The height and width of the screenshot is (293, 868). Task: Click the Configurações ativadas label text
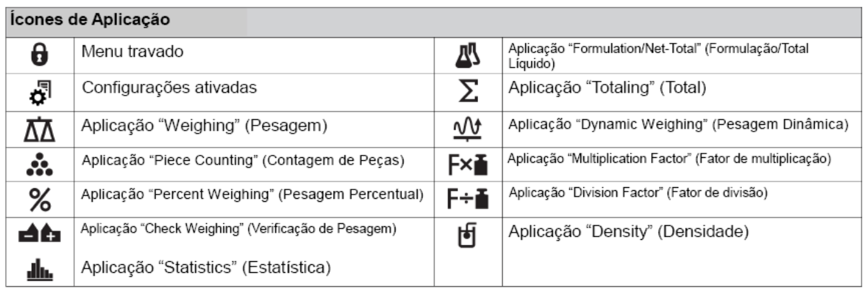(169, 87)
